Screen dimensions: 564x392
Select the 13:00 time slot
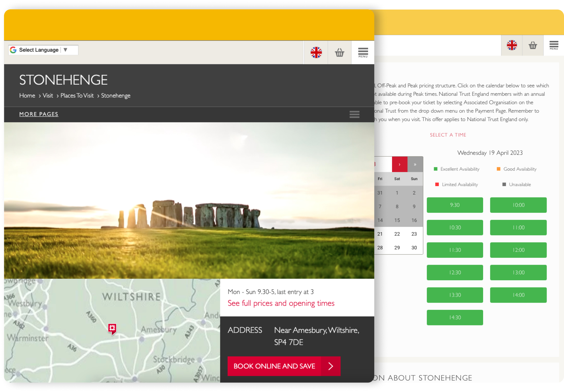pos(518,273)
